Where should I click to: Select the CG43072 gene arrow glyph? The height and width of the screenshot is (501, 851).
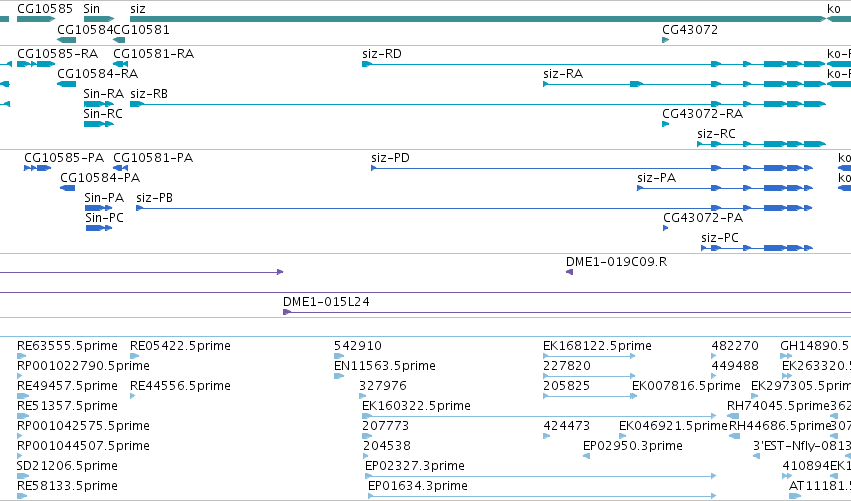(x=665, y=40)
